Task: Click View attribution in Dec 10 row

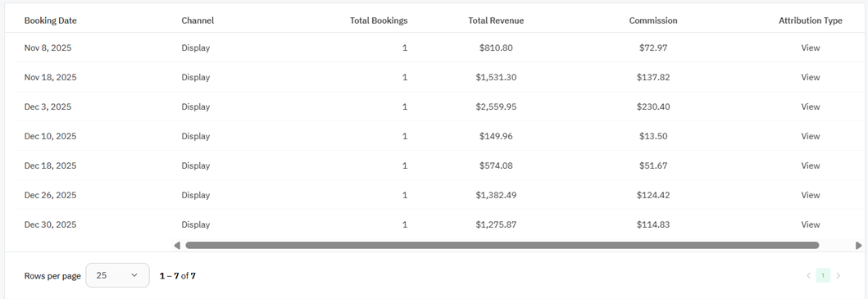Action: click(811, 136)
